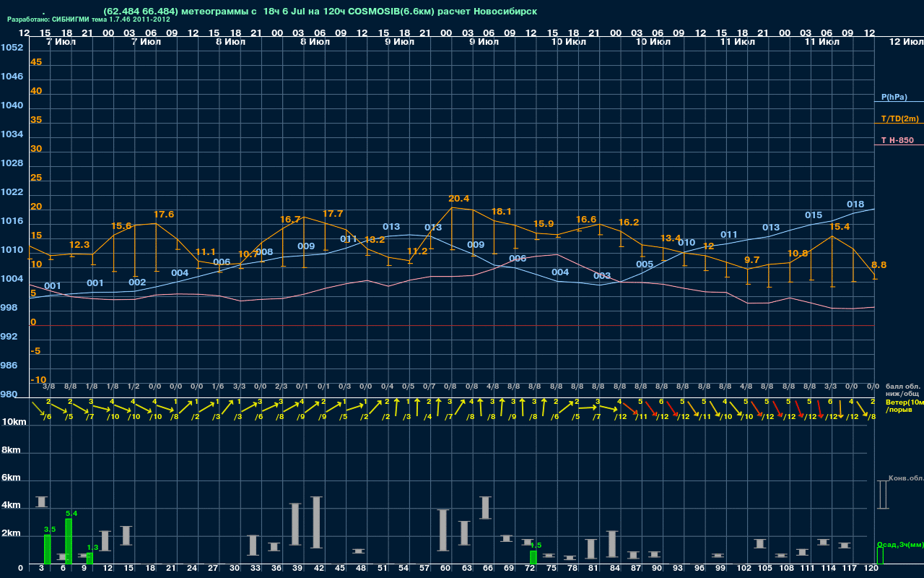Click the 2/3 cloud amount value
Screen dimensions: 924x578
[282, 387]
